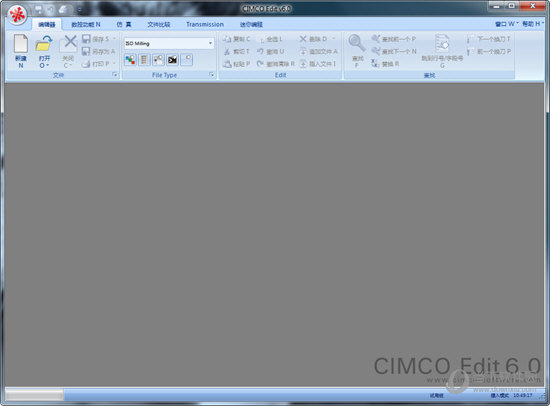
Task: Click Replace (替换 R) icon
Action: click(x=375, y=64)
